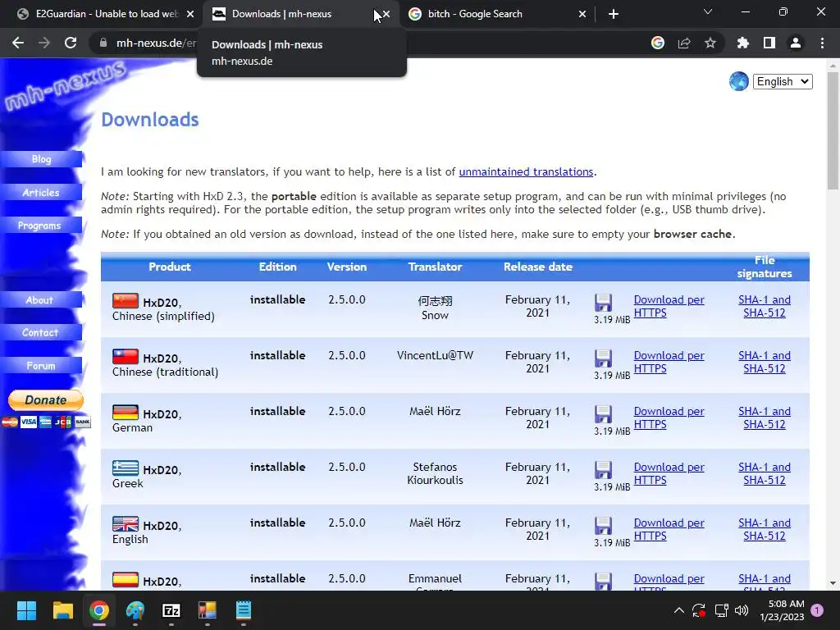This screenshot has height=630, width=840.
Task: Open a new browser tab
Action: tap(614, 14)
